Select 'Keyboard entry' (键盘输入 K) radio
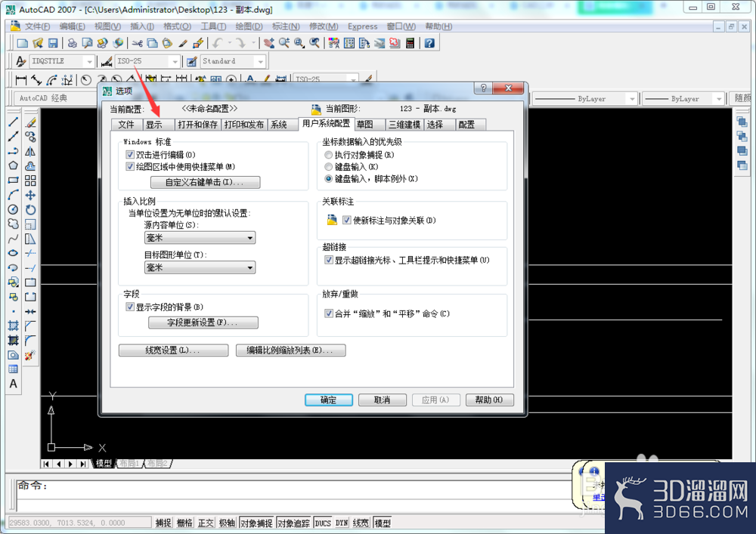The width and height of the screenshot is (756, 534). tap(328, 167)
